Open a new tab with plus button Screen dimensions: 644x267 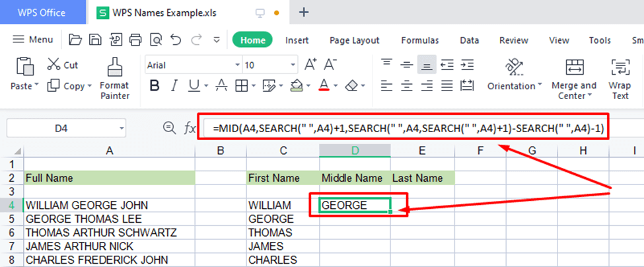click(304, 13)
